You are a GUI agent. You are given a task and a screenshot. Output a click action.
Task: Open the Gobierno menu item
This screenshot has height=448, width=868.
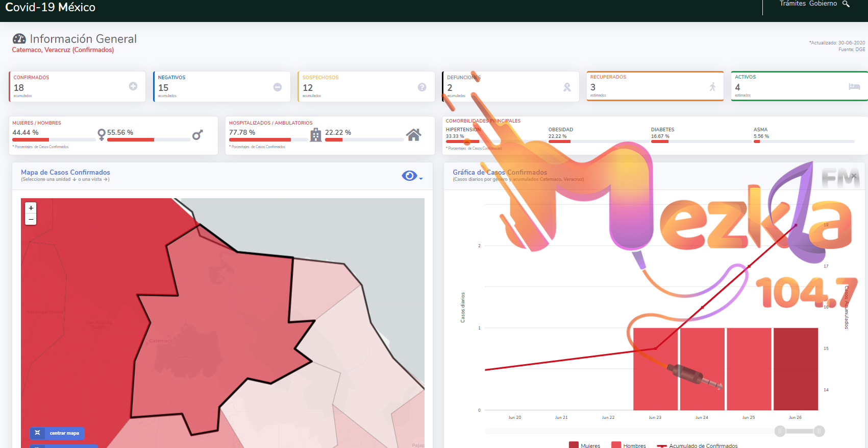click(x=823, y=4)
